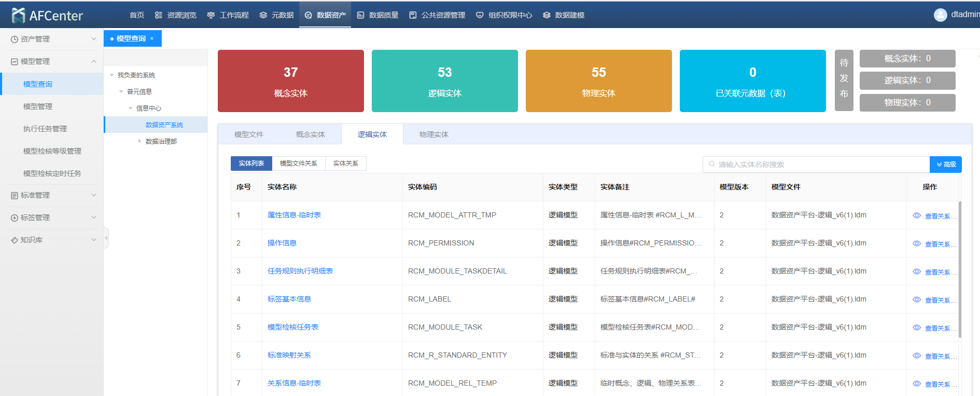Click the 工作流程 nav icon
The image size is (980, 396).
[x=211, y=15]
